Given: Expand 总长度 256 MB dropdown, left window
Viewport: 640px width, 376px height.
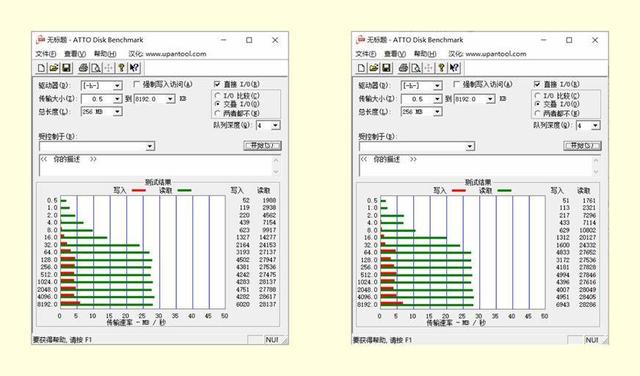Looking at the screenshot, I should [x=101, y=111].
